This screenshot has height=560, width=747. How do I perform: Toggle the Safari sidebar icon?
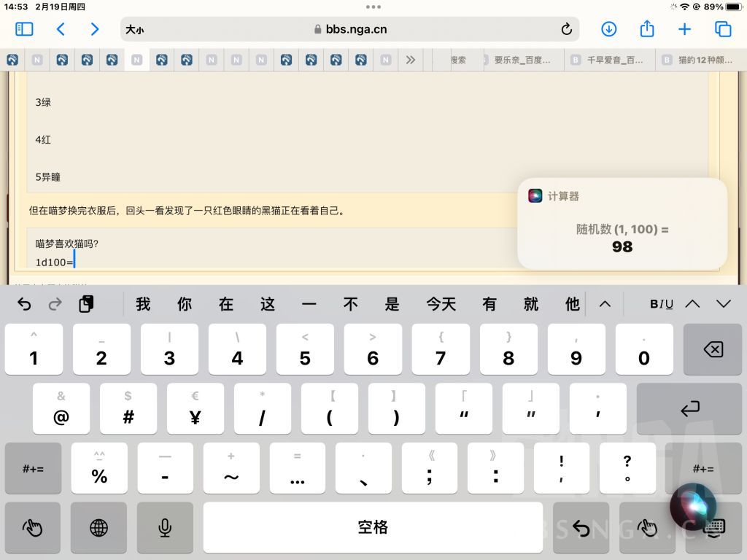tap(24, 29)
